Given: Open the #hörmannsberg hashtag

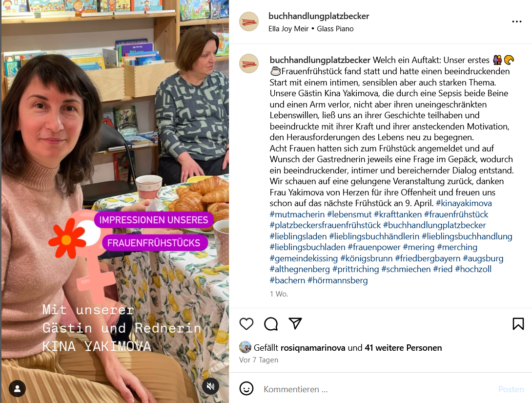Looking at the screenshot, I should point(338,280).
